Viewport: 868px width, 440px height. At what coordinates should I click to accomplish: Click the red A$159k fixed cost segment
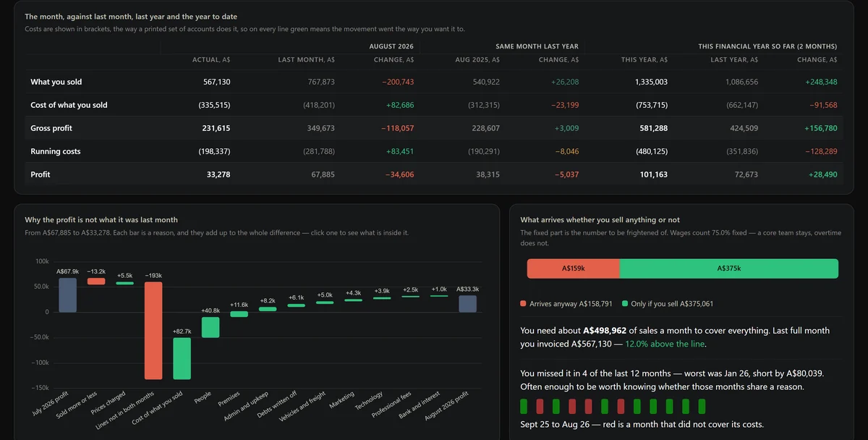[574, 268]
